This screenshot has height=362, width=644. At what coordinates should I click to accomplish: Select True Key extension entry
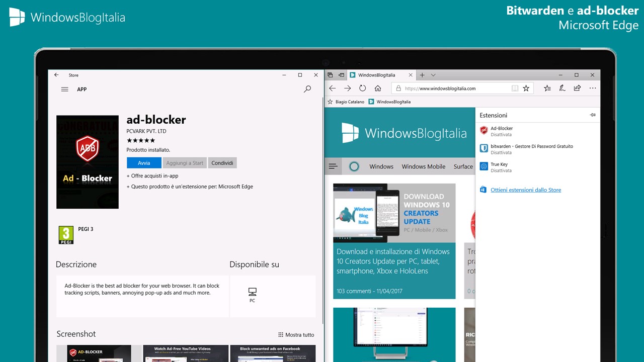(537, 167)
